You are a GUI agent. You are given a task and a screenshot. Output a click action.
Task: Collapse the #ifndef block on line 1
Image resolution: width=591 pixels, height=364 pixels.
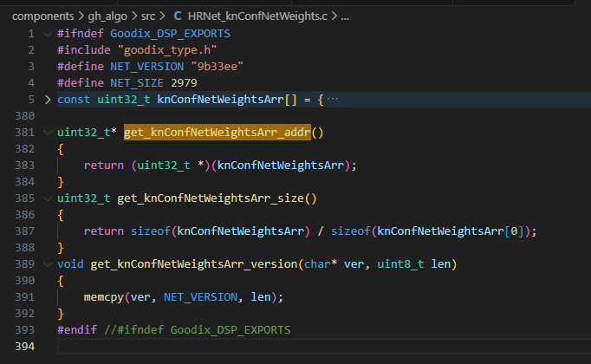pyautogui.click(x=48, y=34)
